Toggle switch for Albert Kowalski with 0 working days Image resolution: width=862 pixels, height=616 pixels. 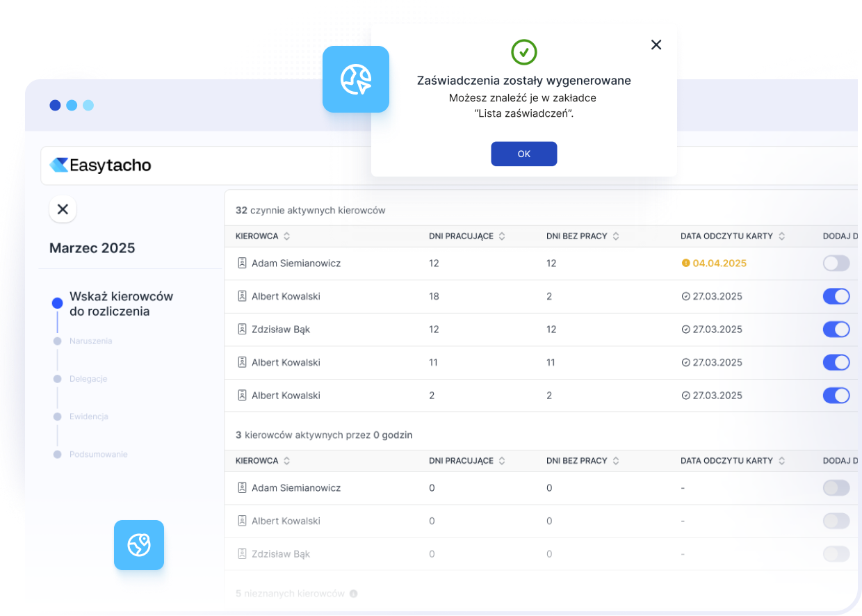click(x=836, y=521)
